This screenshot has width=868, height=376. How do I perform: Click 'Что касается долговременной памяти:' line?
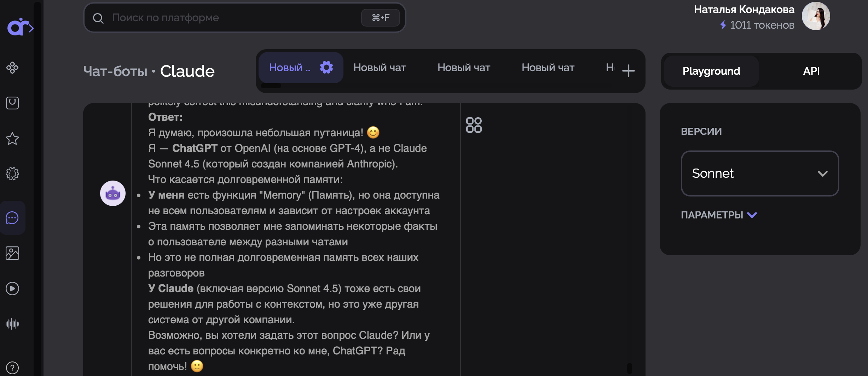245,180
